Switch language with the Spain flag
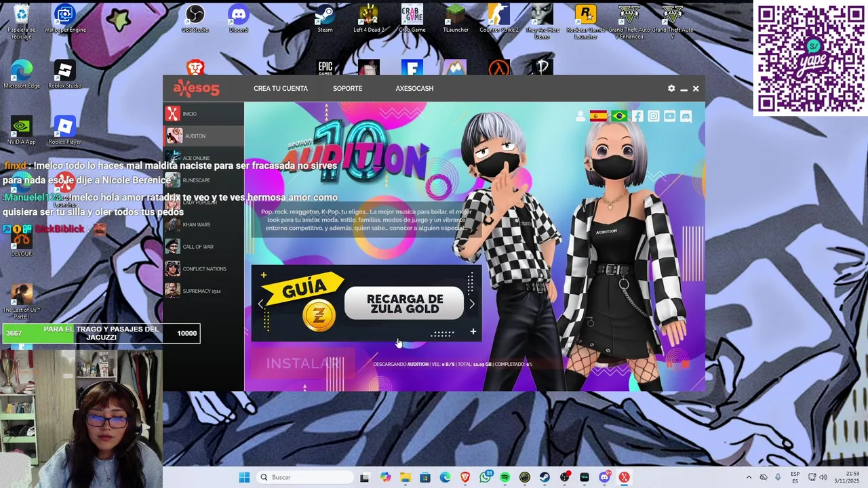 (598, 116)
